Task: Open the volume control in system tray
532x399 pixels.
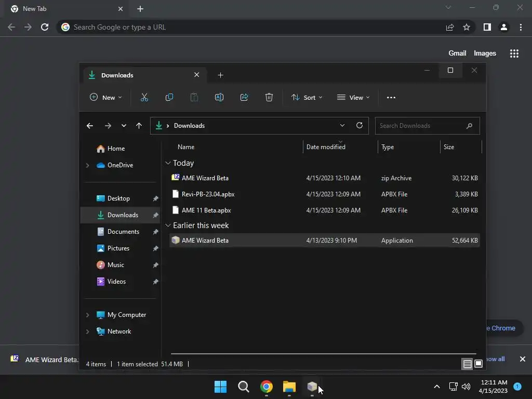Action: tap(466, 387)
